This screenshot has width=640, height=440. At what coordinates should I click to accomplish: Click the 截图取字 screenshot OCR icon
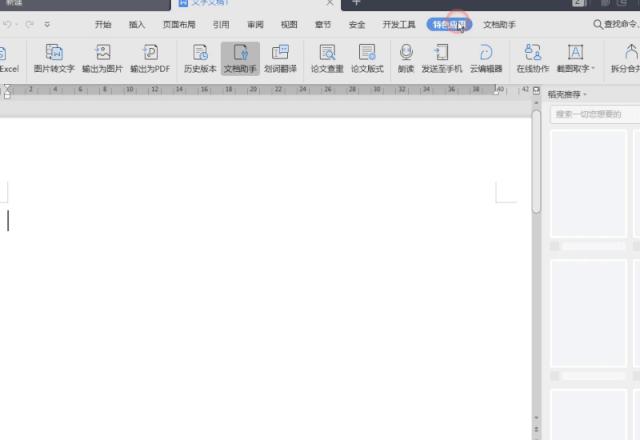click(x=575, y=53)
